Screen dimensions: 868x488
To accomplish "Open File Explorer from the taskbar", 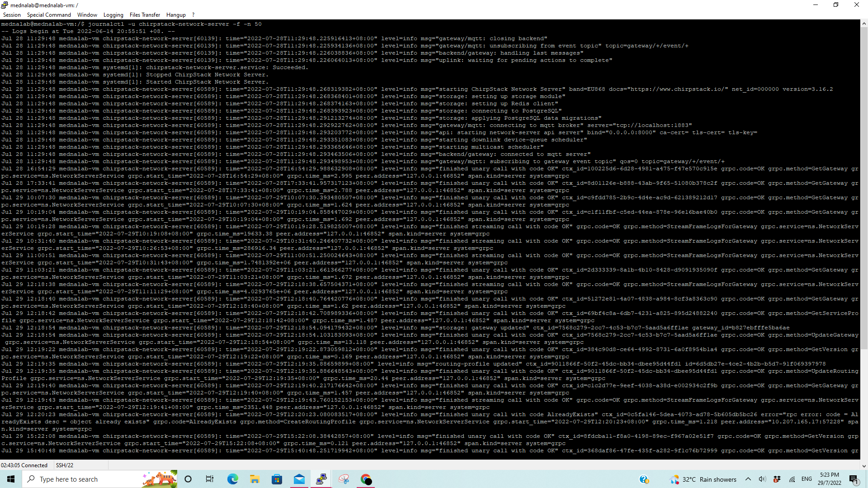I will click(x=255, y=479).
